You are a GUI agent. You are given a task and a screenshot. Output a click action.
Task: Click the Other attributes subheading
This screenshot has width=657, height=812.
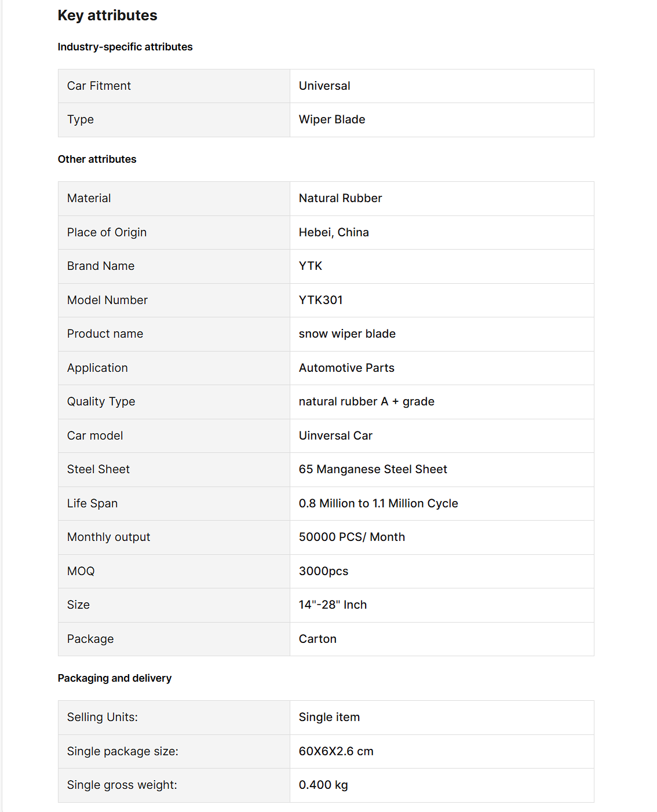pyautogui.click(x=97, y=159)
